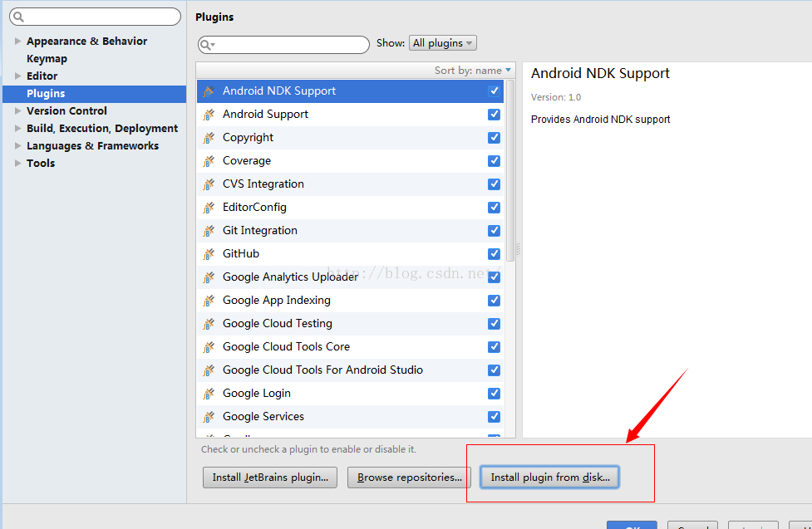This screenshot has height=529, width=812.
Task: Select the GitHub plugin row
Action: pos(350,254)
